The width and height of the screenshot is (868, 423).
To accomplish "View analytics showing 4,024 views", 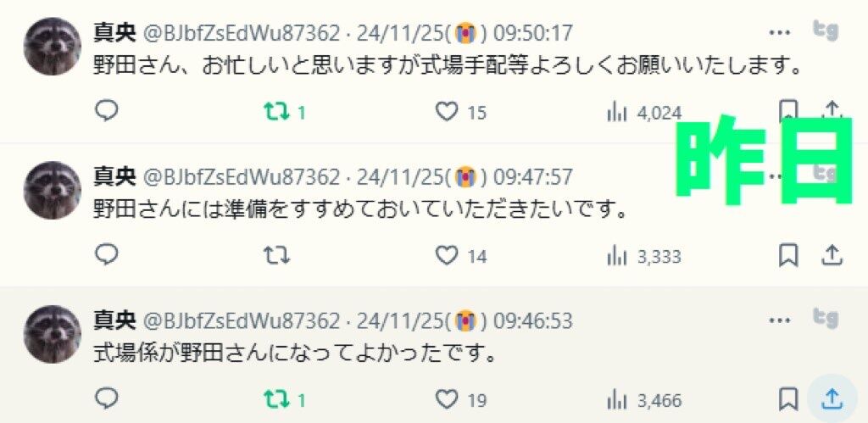I will click(x=644, y=113).
